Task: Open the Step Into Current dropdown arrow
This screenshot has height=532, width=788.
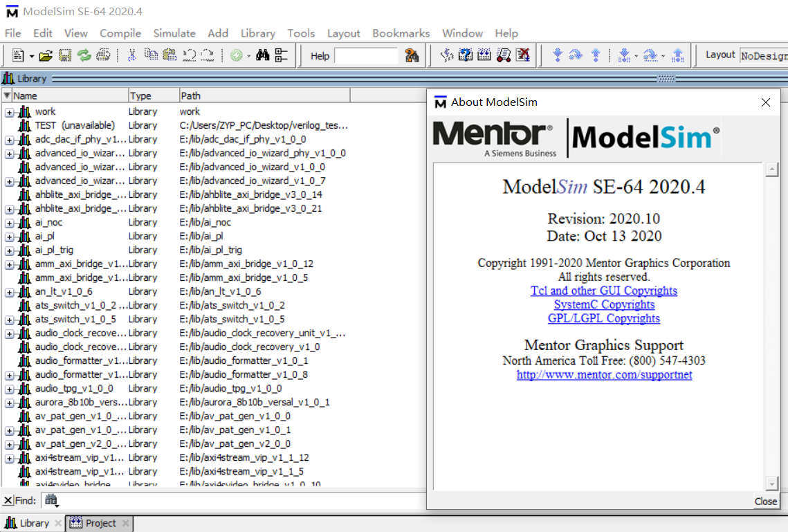Action: pos(636,56)
